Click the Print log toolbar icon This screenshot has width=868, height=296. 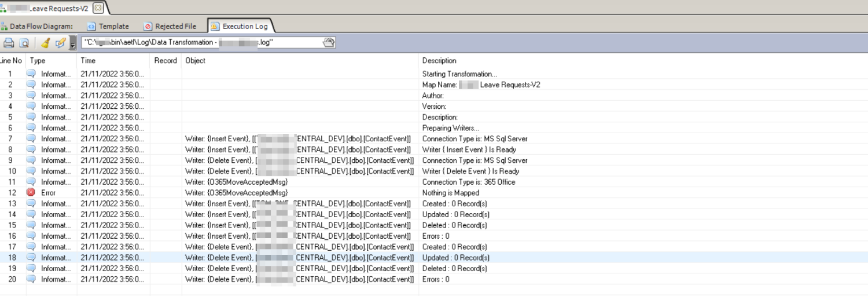coord(9,43)
